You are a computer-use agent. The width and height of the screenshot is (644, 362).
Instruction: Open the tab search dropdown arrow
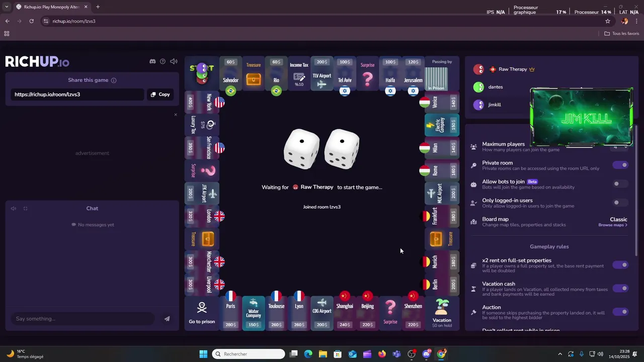click(x=7, y=7)
